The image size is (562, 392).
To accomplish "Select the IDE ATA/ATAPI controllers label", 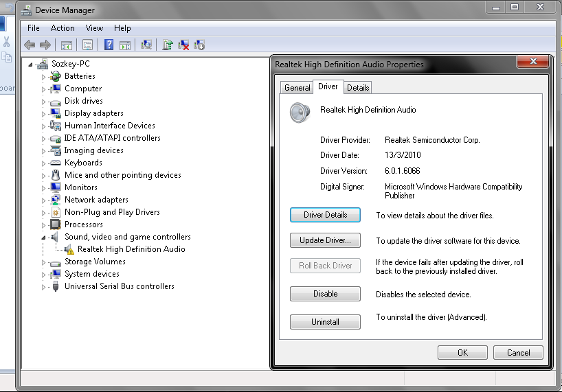I will [112, 138].
